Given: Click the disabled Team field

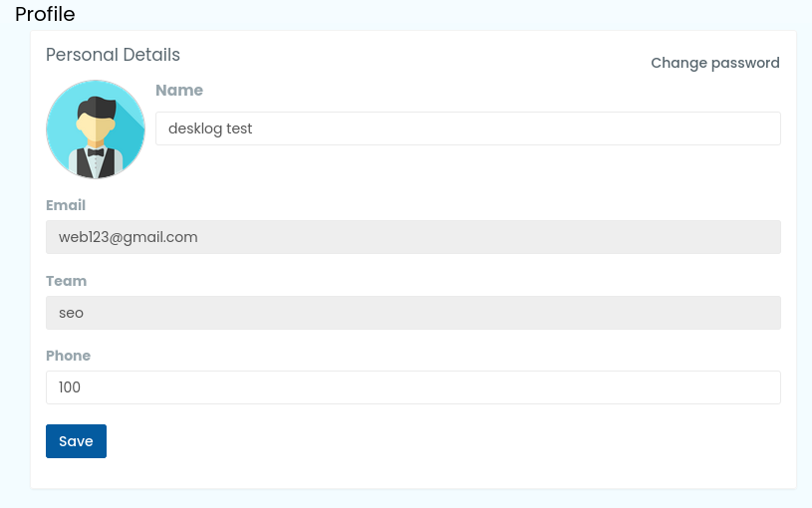Looking at the screenshot, I should pyautogui.click(x=413, y=313).
